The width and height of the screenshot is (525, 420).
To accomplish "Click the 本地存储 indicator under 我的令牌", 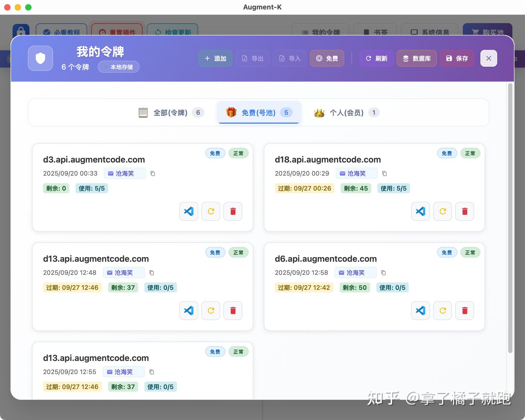I will pyautogui.click(x=118, y=67).
